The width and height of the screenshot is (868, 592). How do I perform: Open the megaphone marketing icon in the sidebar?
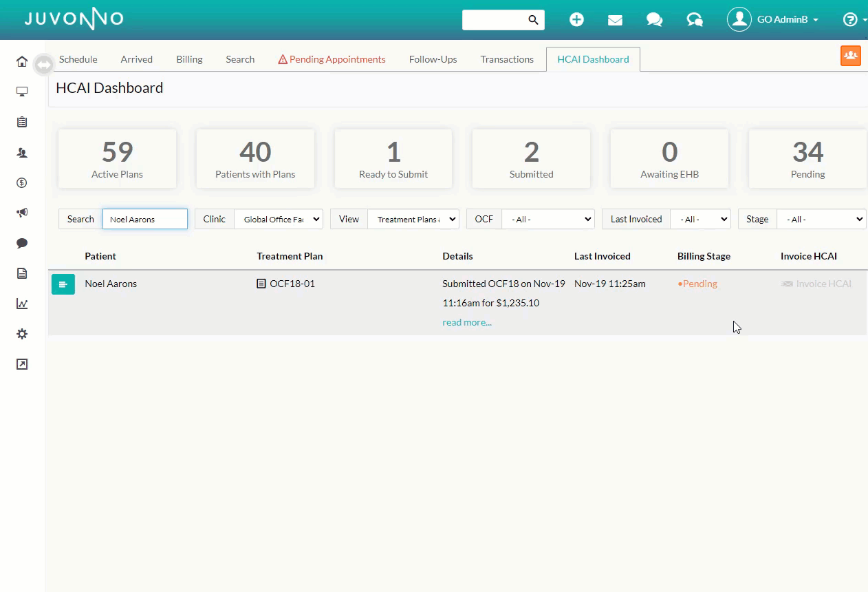tap(22, 213)
